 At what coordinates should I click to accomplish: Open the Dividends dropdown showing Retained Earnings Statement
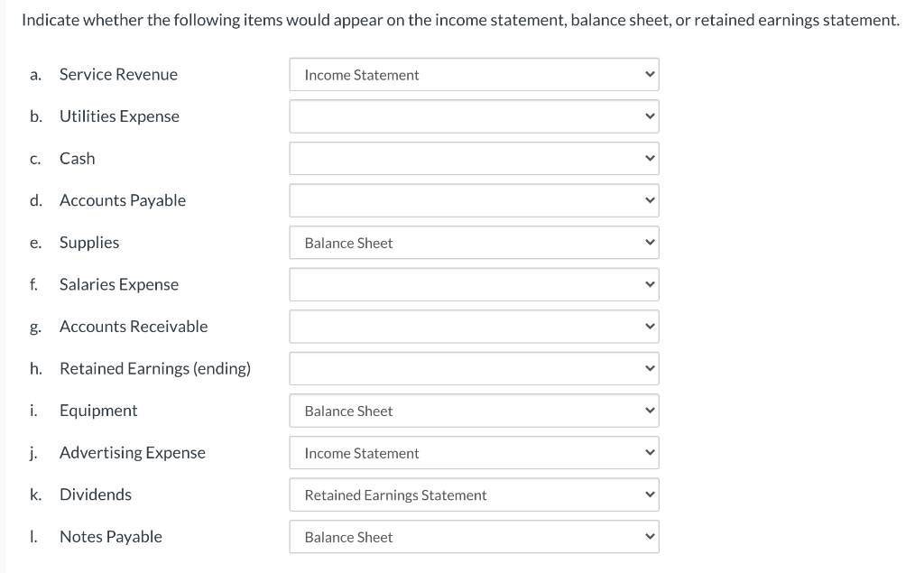(474, 494)
